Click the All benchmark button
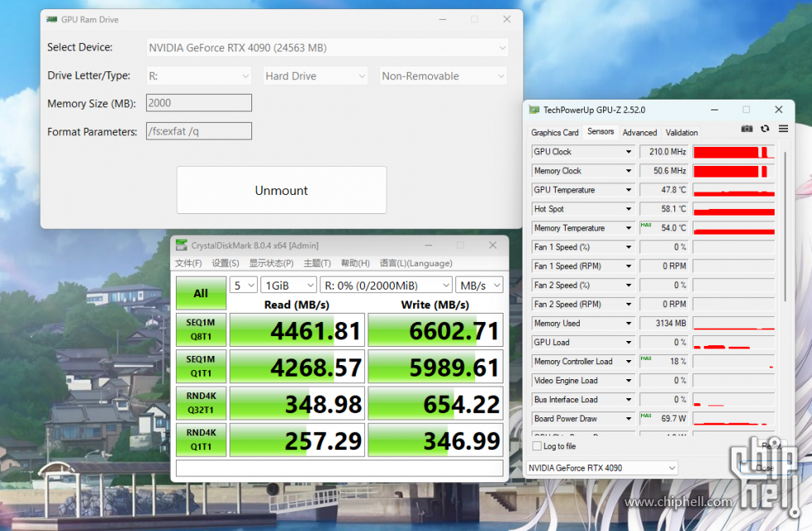The height and width of the screenshot is (531, 812). (x=201, y=293)
